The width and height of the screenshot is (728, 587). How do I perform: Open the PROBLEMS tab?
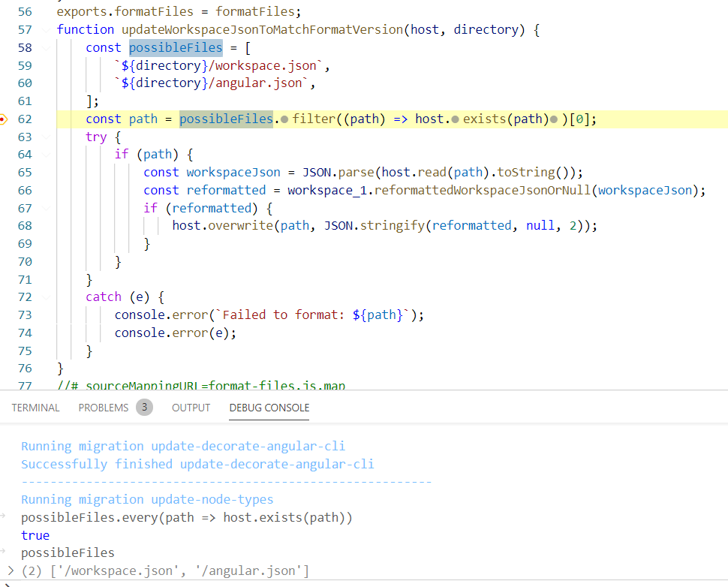coord(103,408)
